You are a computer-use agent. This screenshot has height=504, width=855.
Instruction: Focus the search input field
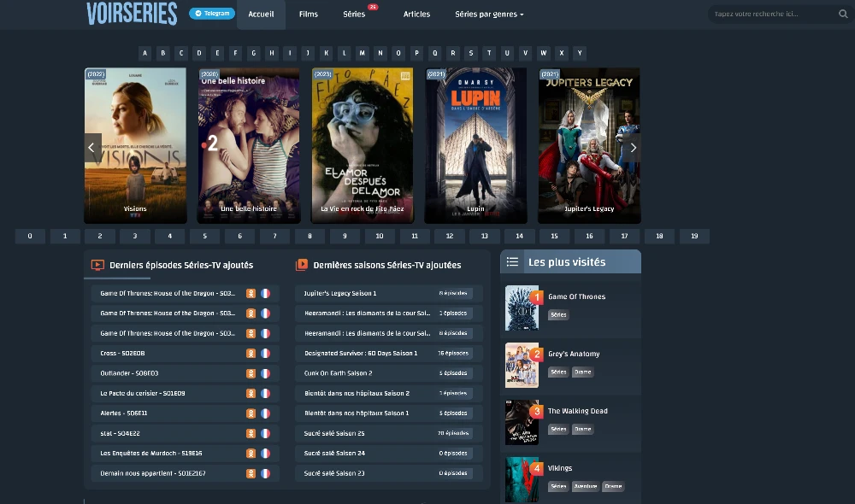coord(771,15)
